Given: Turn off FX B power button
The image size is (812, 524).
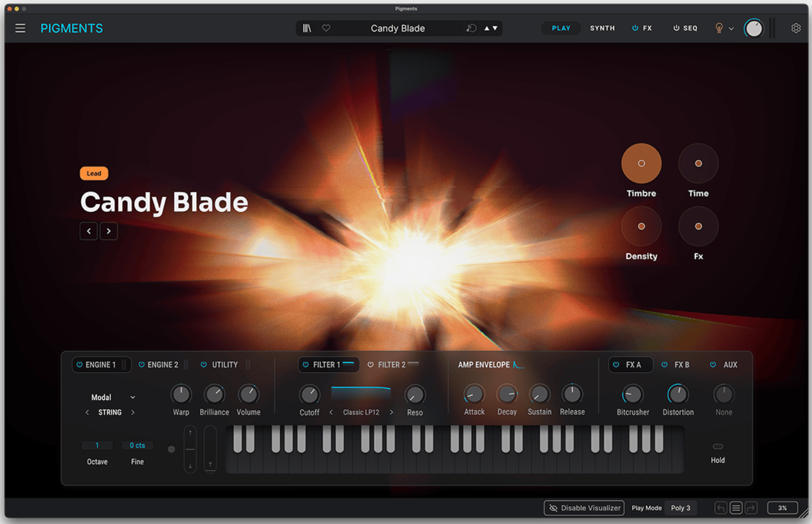Looking at the screenshot, I should (665, 364).
